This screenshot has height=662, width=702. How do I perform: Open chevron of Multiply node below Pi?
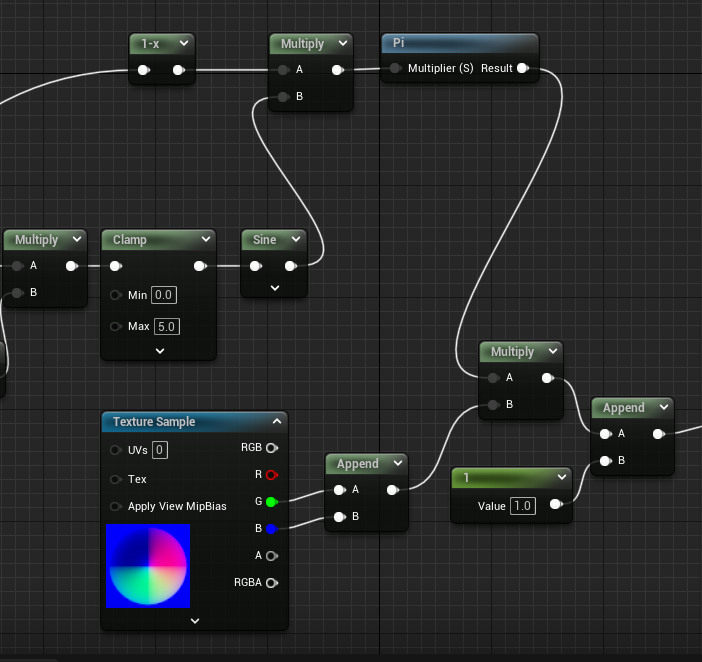[x=553, y=351]
